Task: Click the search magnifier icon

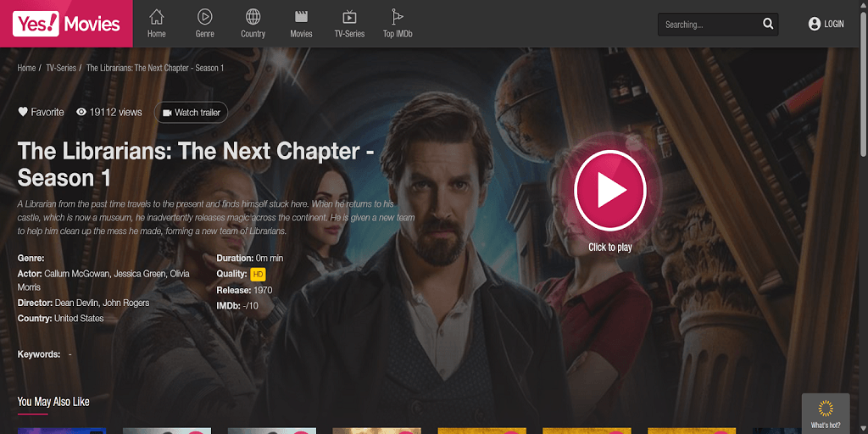Action: point(768,24)
